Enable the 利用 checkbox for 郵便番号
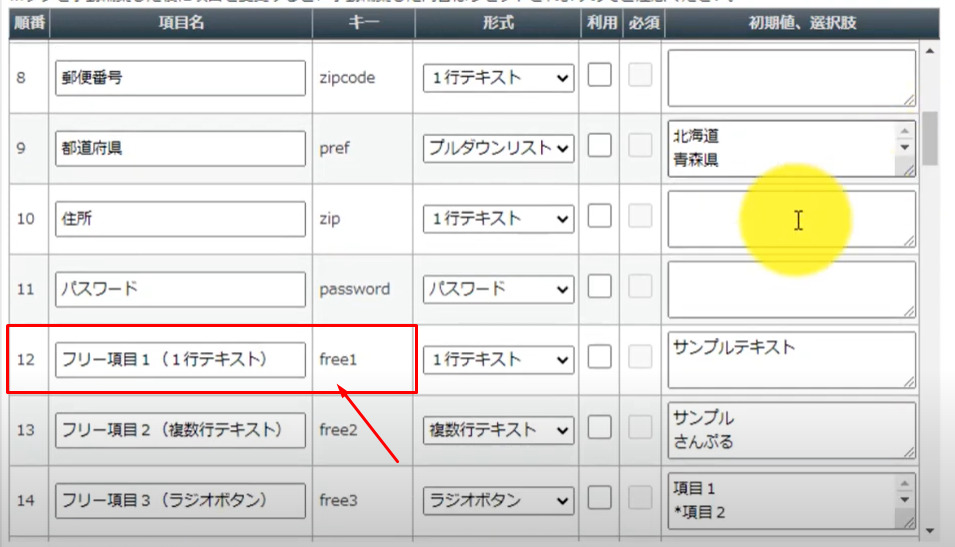955x547 pixels. tap(600, 76)
